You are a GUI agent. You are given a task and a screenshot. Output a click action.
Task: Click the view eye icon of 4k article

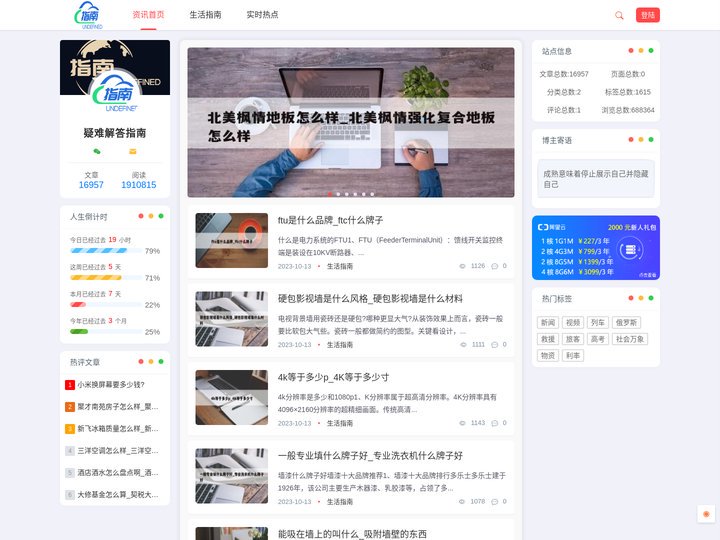point(462,423)
